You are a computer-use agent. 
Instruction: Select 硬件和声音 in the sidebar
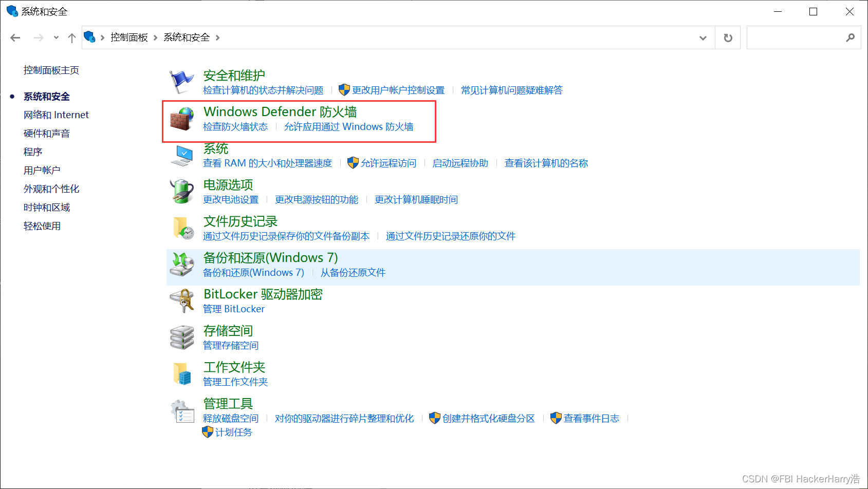pyautogui.click(x=47, y=134)
